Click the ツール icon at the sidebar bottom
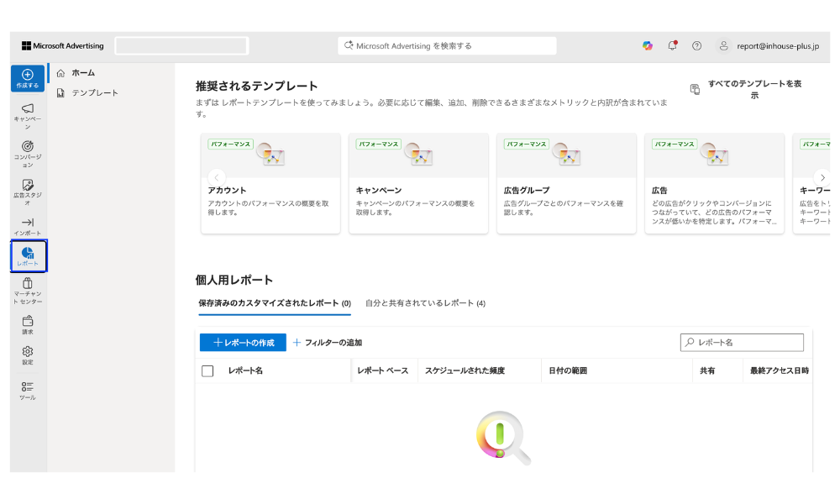 27,389
